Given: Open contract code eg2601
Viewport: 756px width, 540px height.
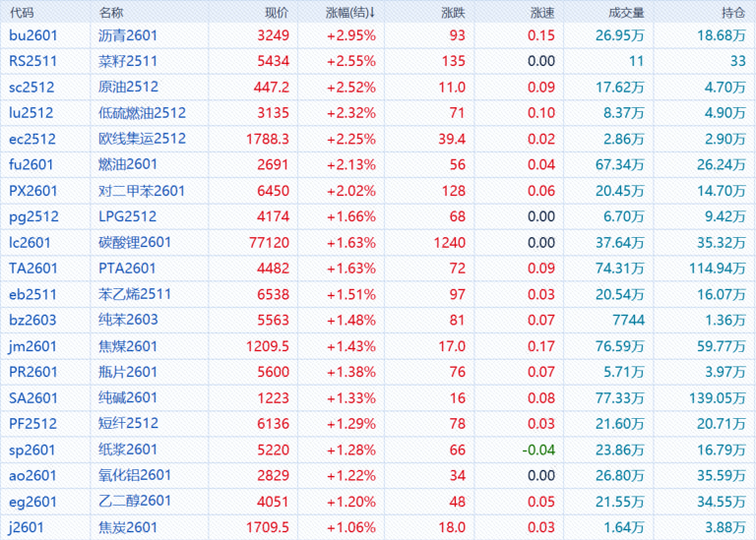Looking at the screenshot, I should click(32, 502).
